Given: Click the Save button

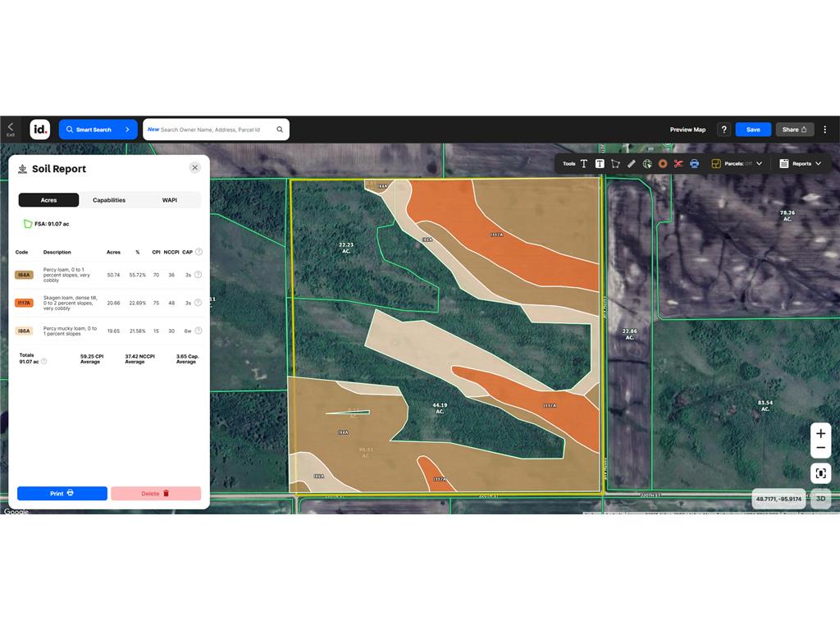Looking at the screenshot, I should tap(752, 129).
